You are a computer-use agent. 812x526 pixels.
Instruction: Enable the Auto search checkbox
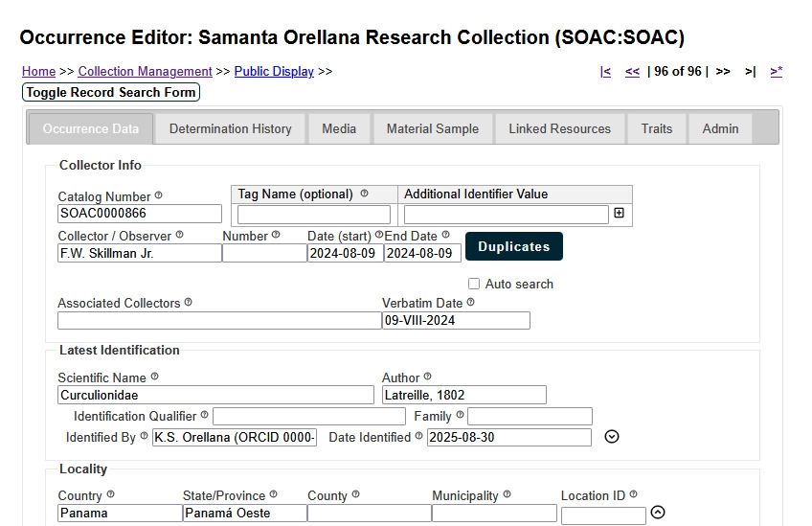pos(474,285)
